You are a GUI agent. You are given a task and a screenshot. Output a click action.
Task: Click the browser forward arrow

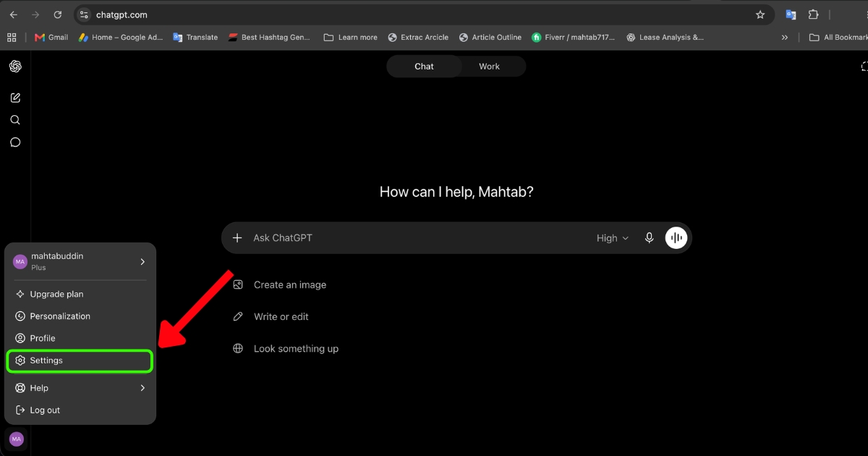click(35, 14)
